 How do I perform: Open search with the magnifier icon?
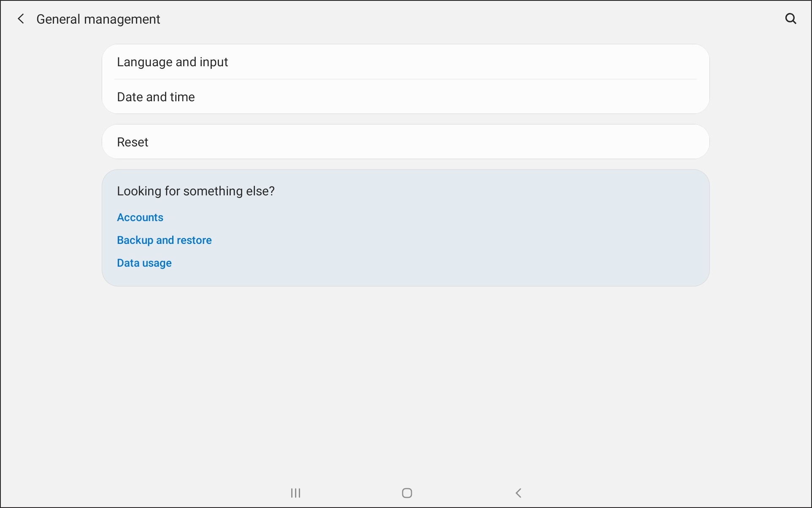click(790, 19)
